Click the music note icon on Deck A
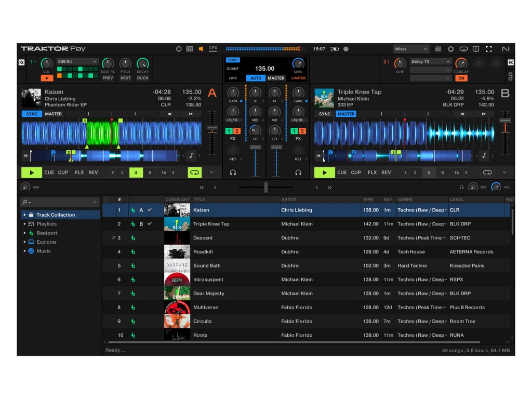 click(x=191, y=155)
